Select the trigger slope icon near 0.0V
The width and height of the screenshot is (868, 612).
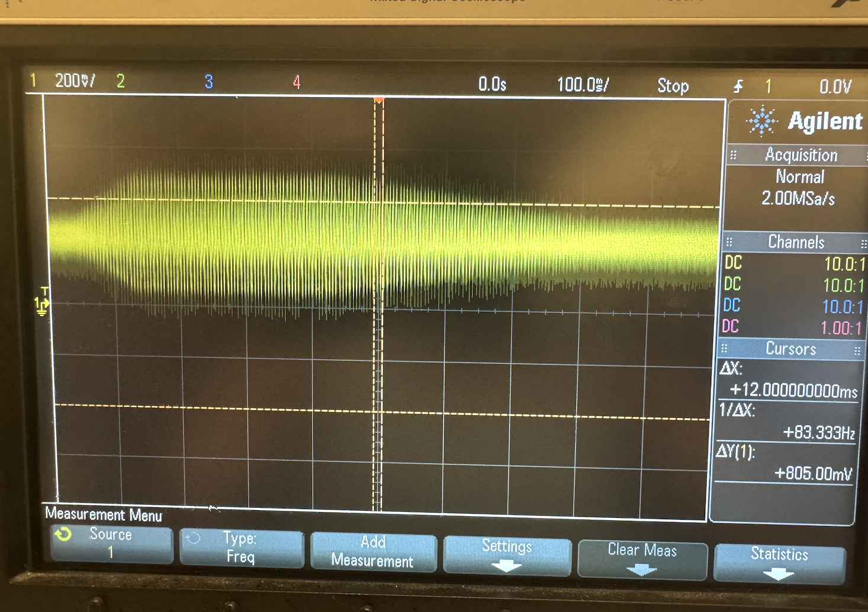point(737,86)
